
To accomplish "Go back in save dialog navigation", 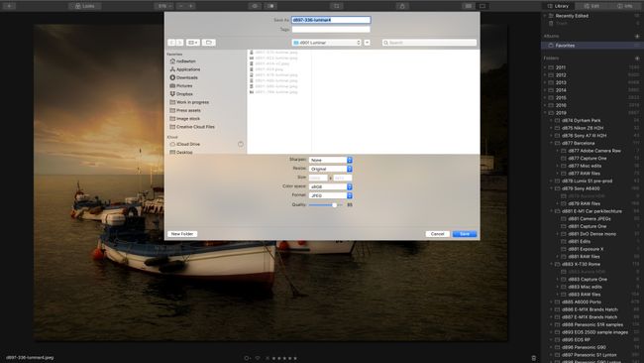I will [x=171, y=43].
